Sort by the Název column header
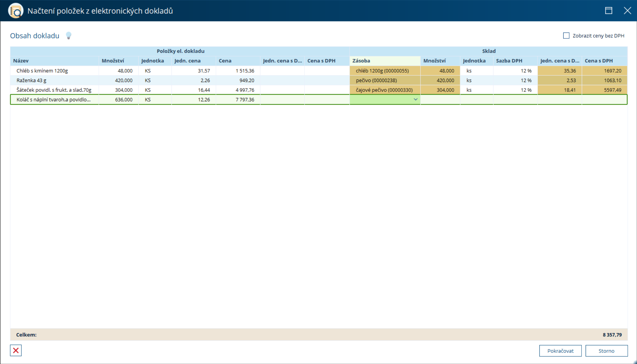 point(21,61)
